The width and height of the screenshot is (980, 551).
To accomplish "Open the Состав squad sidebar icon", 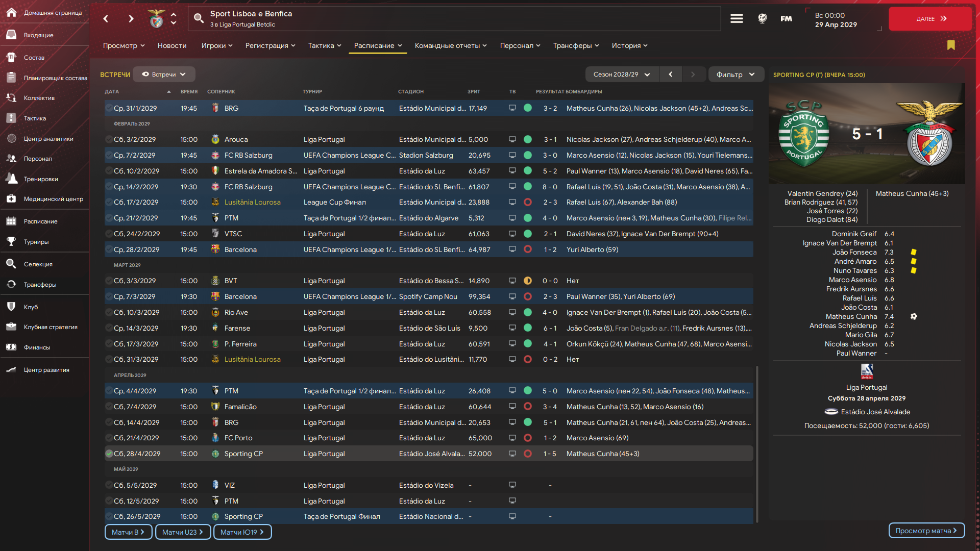I will pyautogui.click(x=11, y=57).
